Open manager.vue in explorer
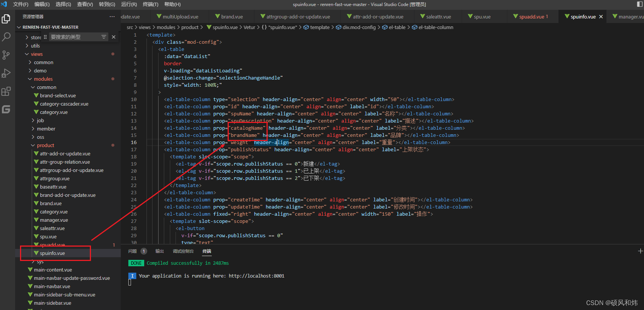 (54, 220)
